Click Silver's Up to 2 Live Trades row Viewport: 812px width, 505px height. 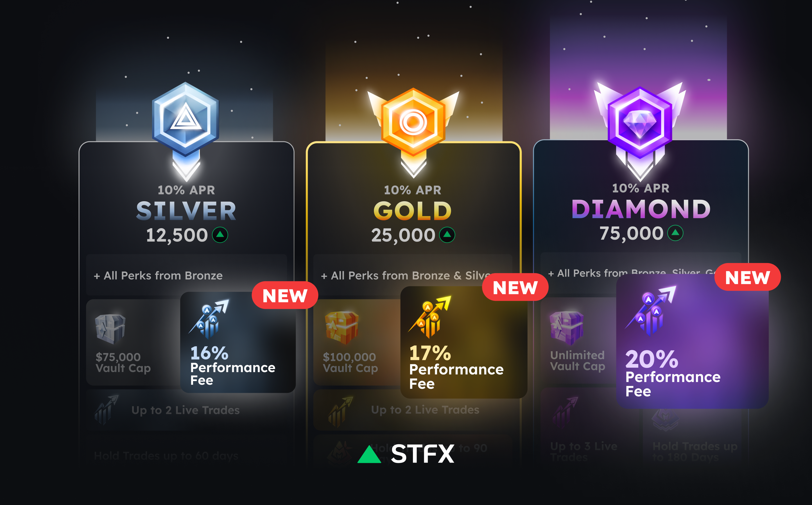click(x=186, y=410)
